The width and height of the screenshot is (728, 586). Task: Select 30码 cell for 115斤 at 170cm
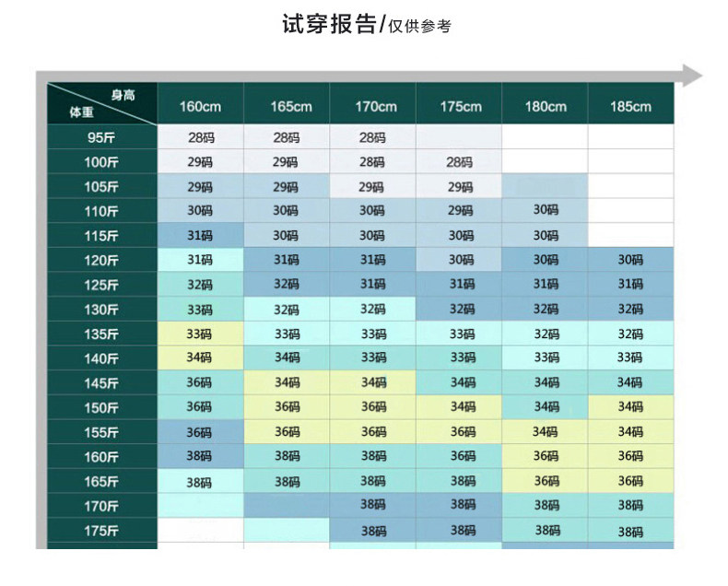tap(373, 235)
